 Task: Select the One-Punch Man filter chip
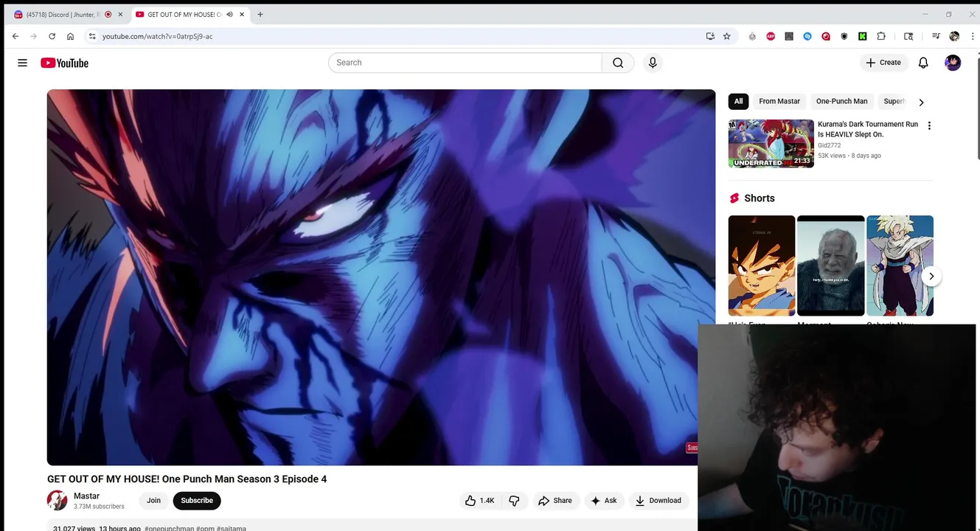click(841, 101)
